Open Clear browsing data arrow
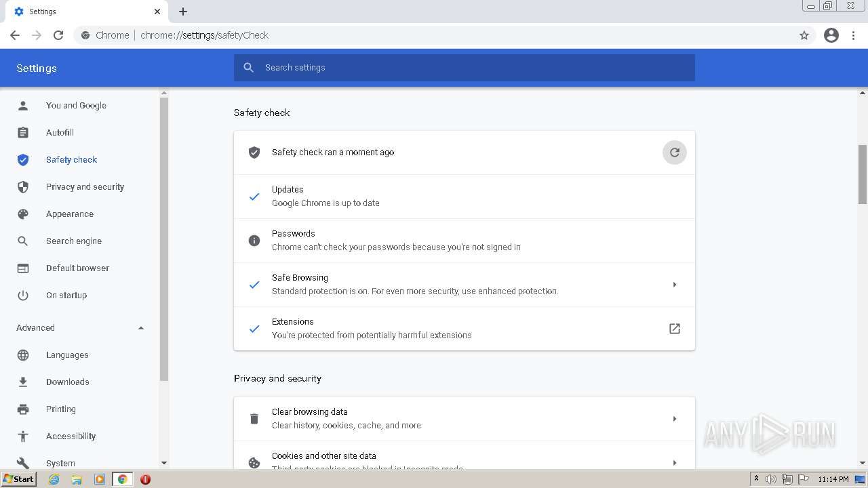The image size is (868, 488). 675,419
